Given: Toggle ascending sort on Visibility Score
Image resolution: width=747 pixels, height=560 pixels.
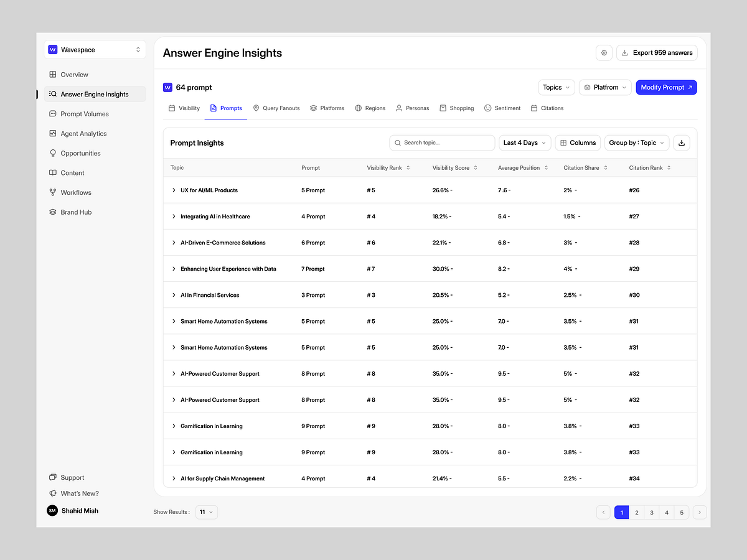Looking at the screenshot, I should [x=475, y=167].
